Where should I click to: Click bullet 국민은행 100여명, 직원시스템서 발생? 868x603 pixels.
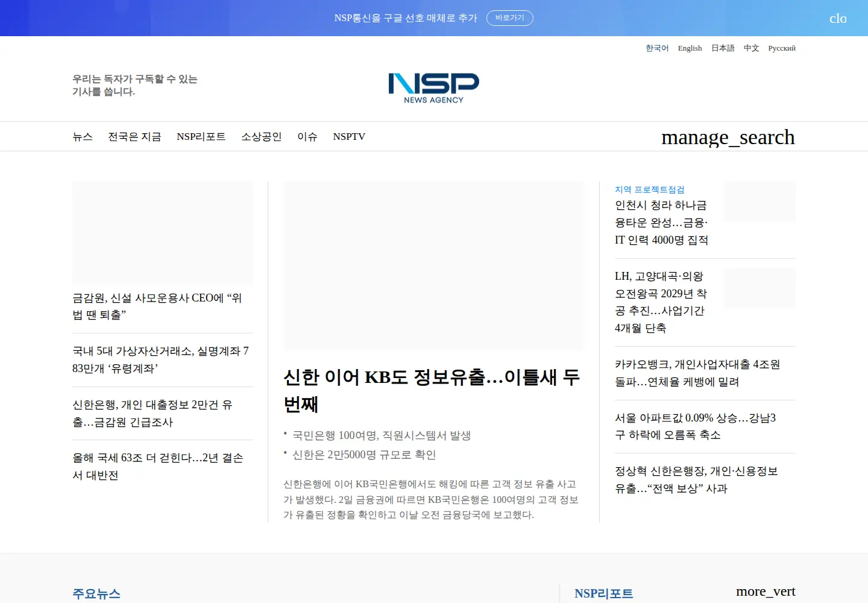(382, 435)
